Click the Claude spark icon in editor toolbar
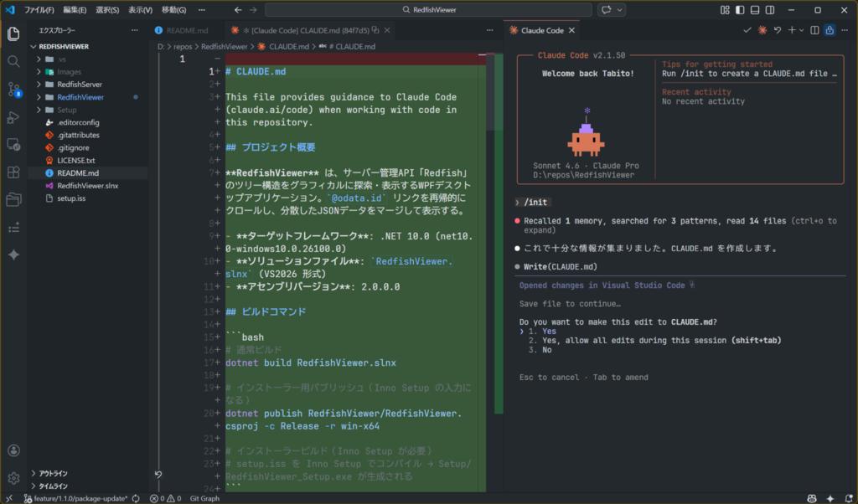858x504 pixels. (762, 30)
